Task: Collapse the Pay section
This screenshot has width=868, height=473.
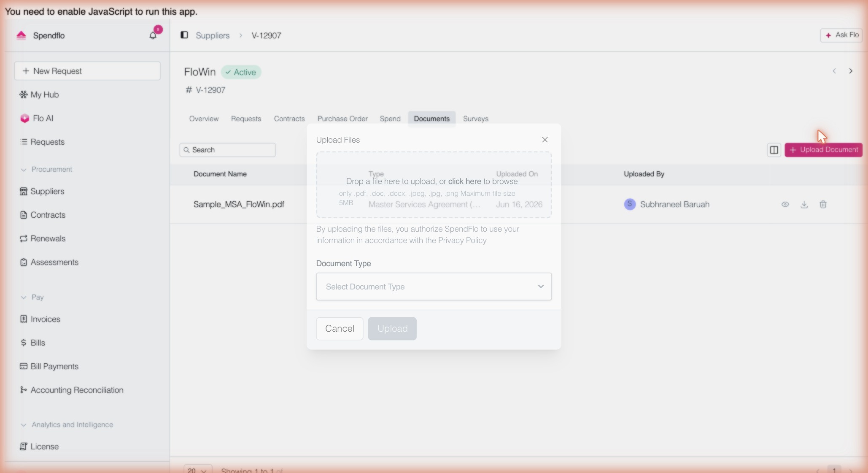Action: tap(32, 297)
